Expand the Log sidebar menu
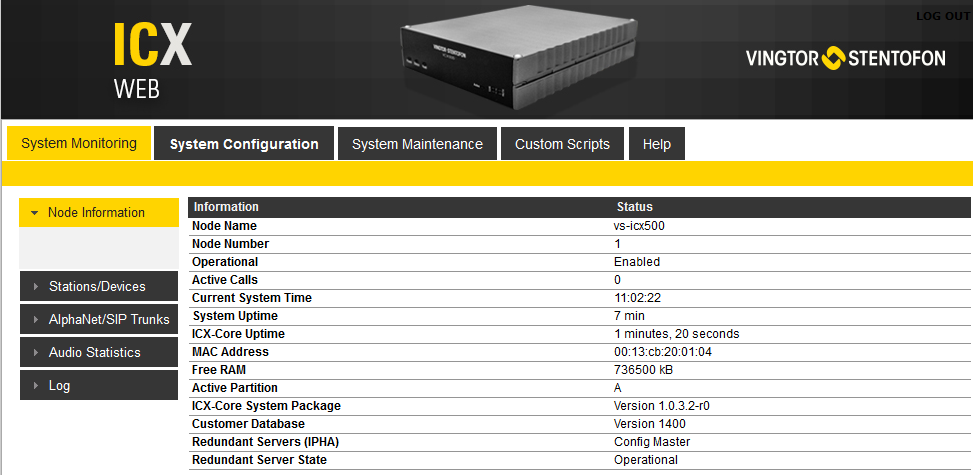This screenshot has width=973, height=475. coord(60,385)
